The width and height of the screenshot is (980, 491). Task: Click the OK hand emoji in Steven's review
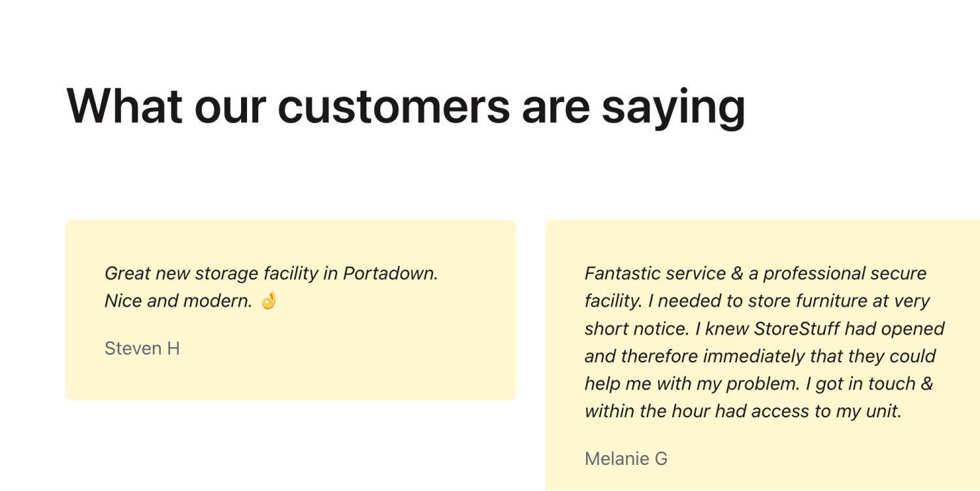pos(269,301)
